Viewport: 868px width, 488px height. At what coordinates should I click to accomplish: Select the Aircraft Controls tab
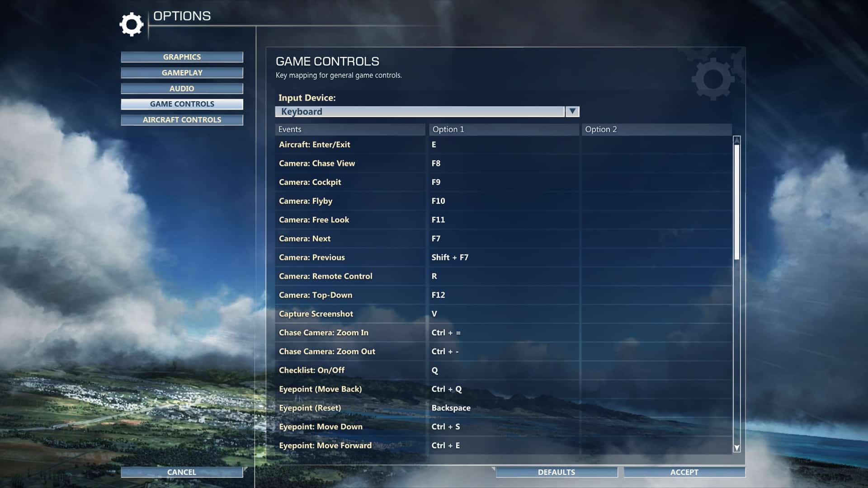pos(182,120)
